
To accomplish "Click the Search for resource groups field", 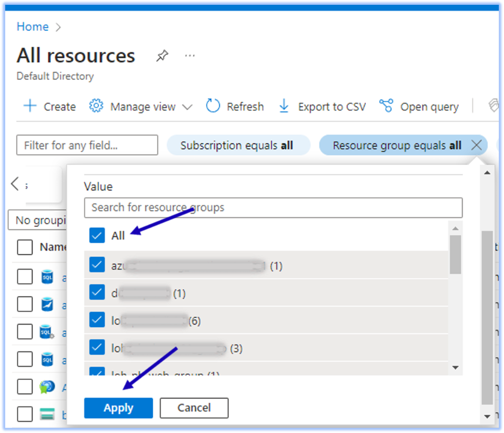I will coord(273,208).
